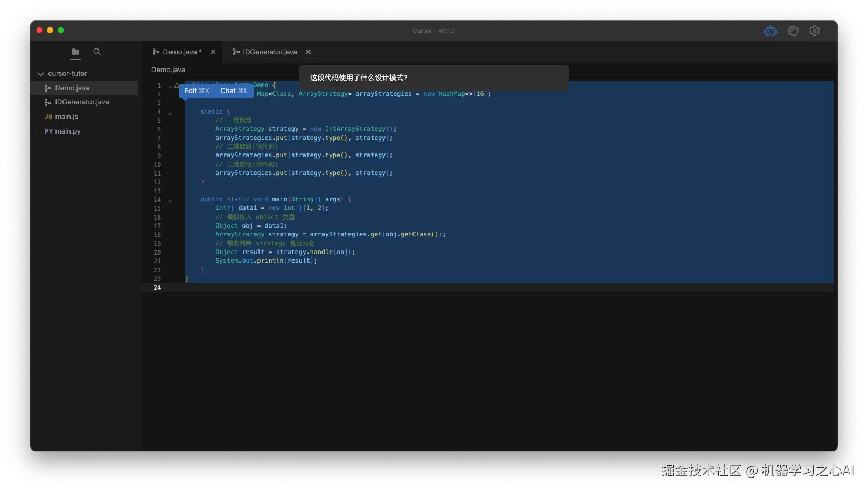Screen dimensions: 868x491
Task: Click line number 3 in the gutter
Action: click(159, 103)
